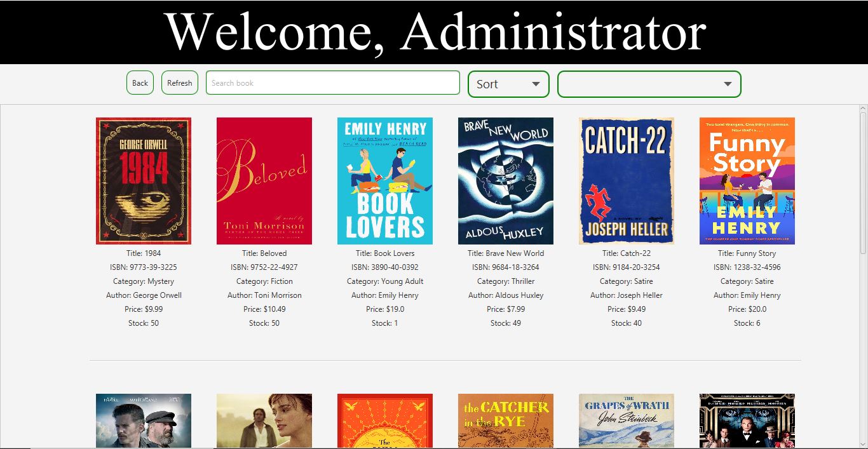Screen dimensions: 868x449
Task: Click 'Category: Thriller'
Action: click(x=506, y=281)
